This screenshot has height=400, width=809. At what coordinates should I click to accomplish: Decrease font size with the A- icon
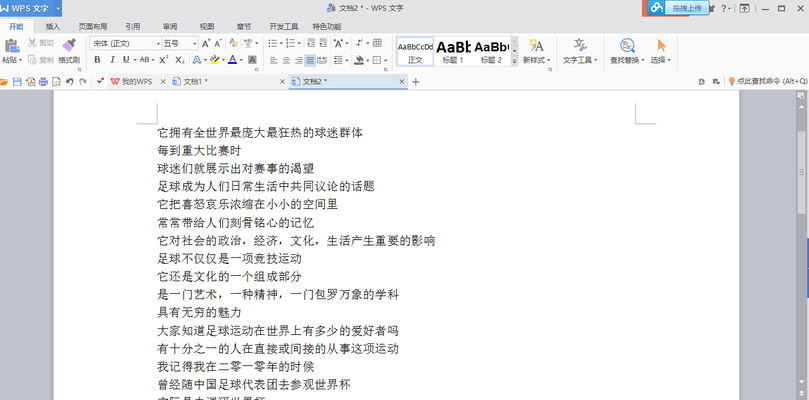(218, 43)
